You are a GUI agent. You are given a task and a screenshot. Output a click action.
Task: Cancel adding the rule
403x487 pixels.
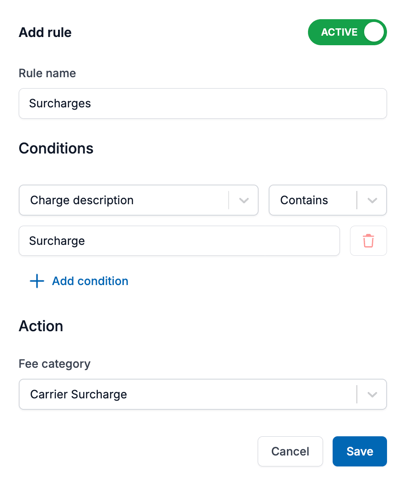[290, 451]
